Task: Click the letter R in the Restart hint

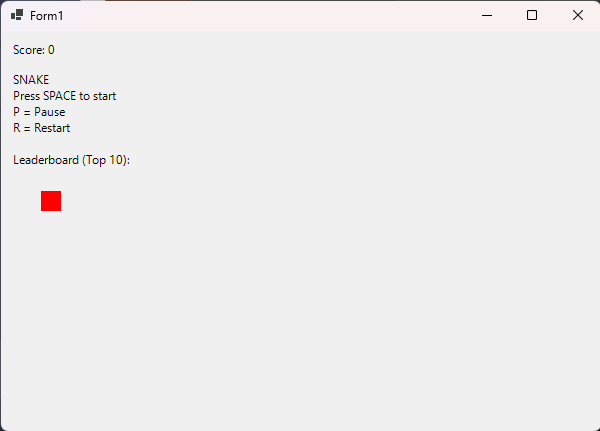Action: [x=17, y=128]
